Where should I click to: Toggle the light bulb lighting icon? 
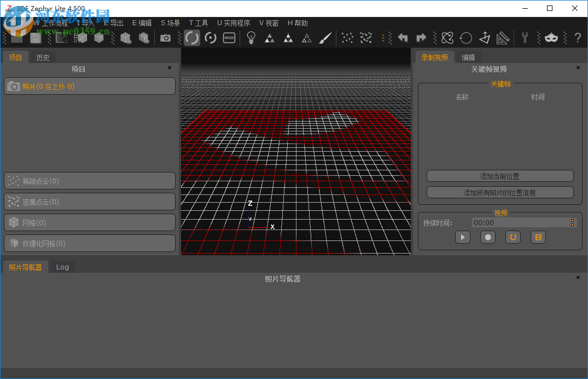[x=251, y=38]
